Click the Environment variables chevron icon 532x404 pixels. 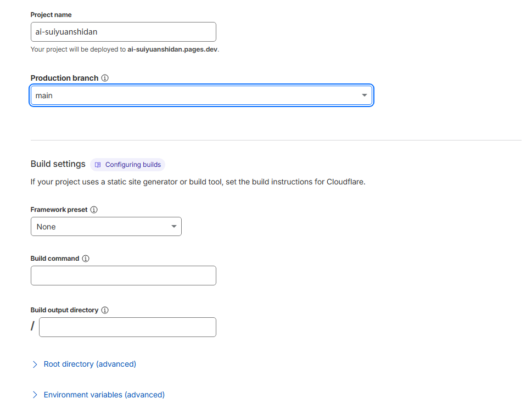[x=35, y=395]
